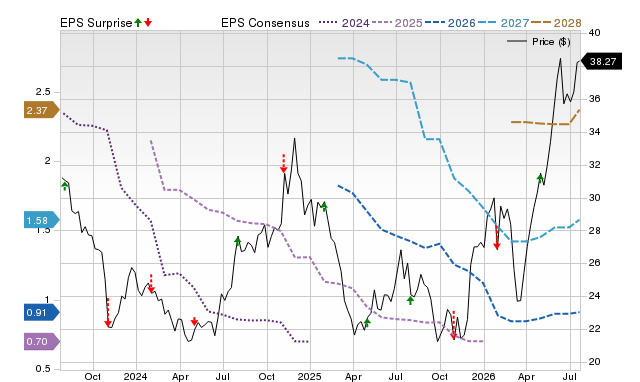Click the green up arrow in the EPS Surprise legend
Screen dimensions: 640x382
pyautogui.click(x=138, y=23)
